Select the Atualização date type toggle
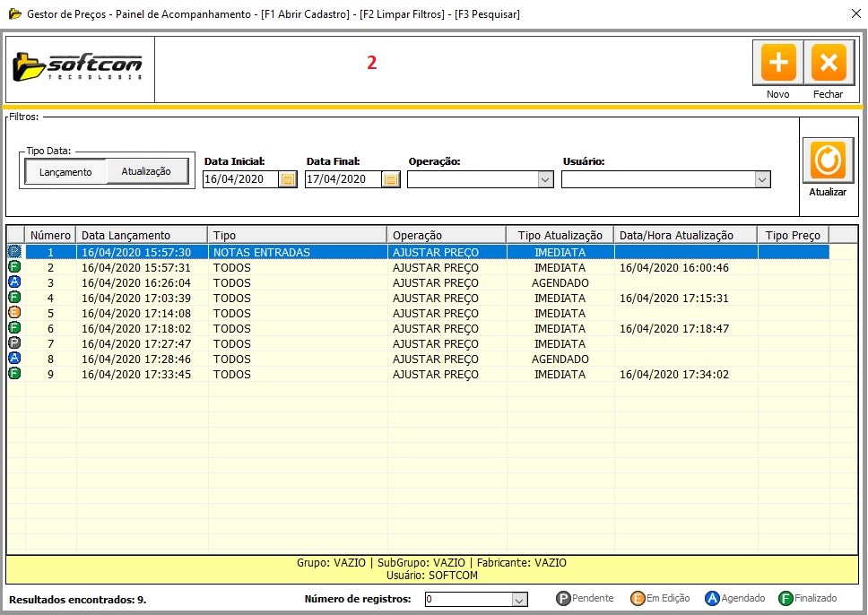The image size is (868, 615). click(146, 171)
